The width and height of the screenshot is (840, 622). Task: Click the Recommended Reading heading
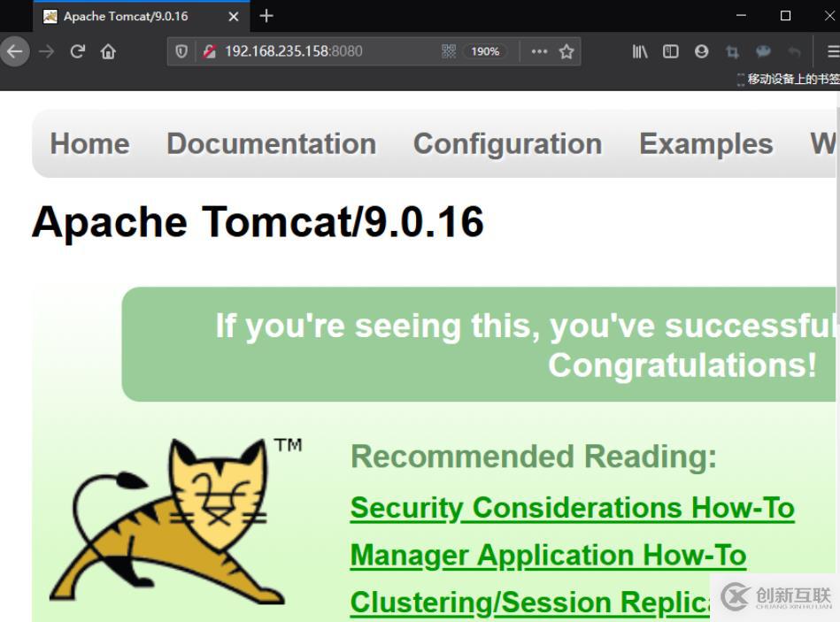(x=534, y=457)
